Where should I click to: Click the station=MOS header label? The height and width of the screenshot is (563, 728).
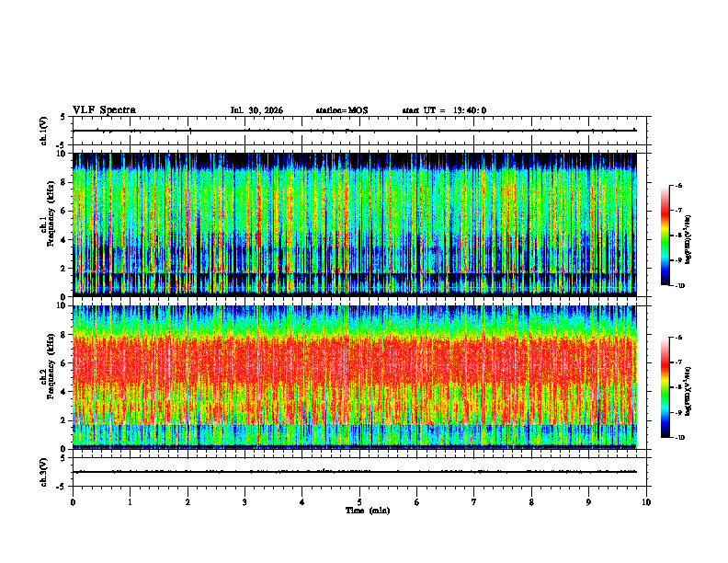coord(342,110)
